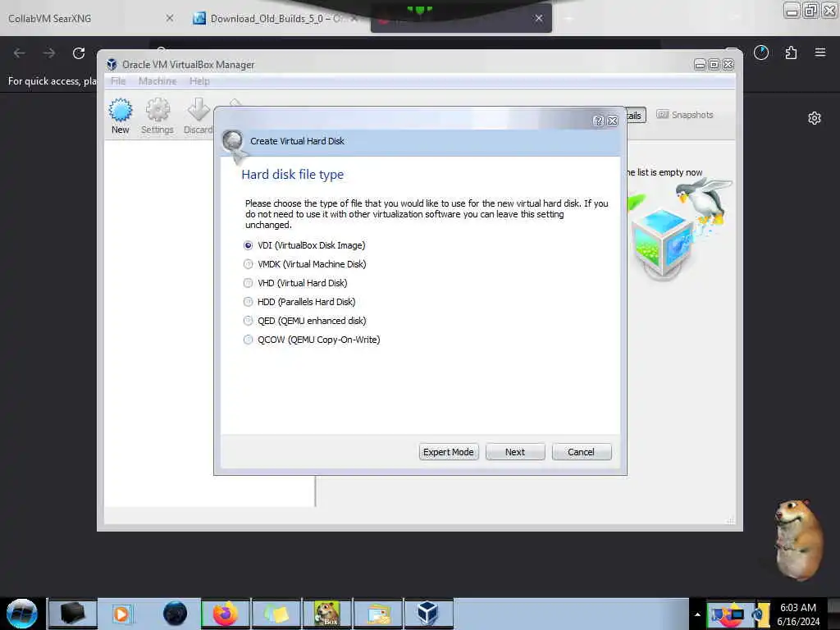
Task: Open the browser extensions puzzle icon
Action: [791, 52]
